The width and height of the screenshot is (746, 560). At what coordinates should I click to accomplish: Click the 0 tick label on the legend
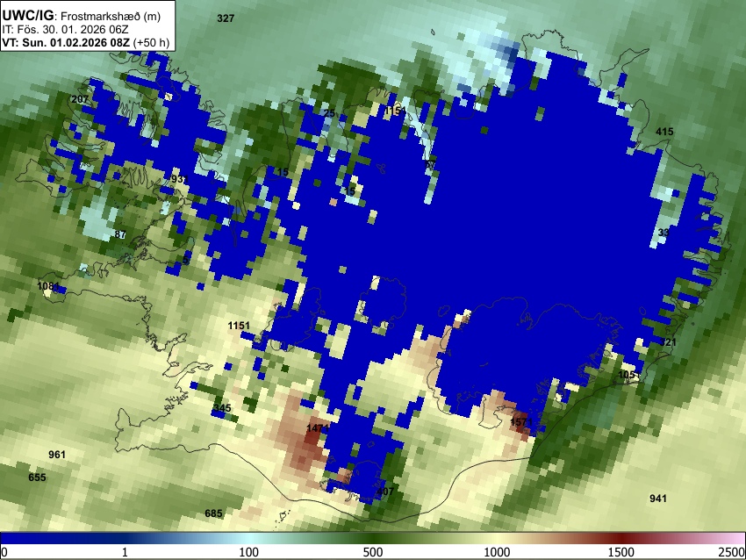(4, 552)
